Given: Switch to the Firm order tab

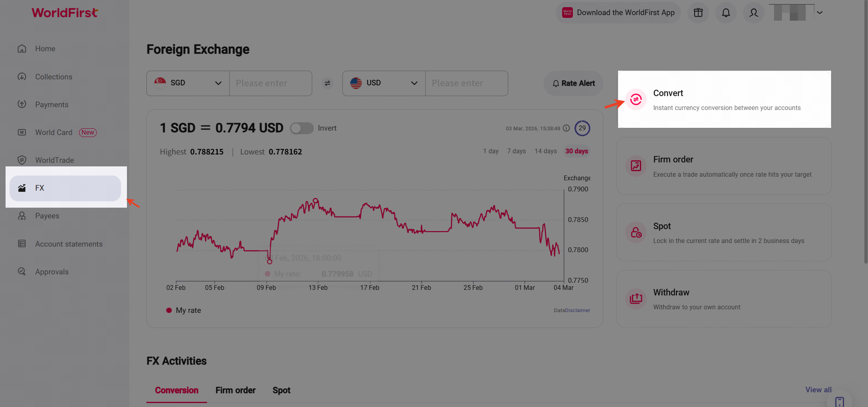Looking at the screenshot, I should coord(235,390).
